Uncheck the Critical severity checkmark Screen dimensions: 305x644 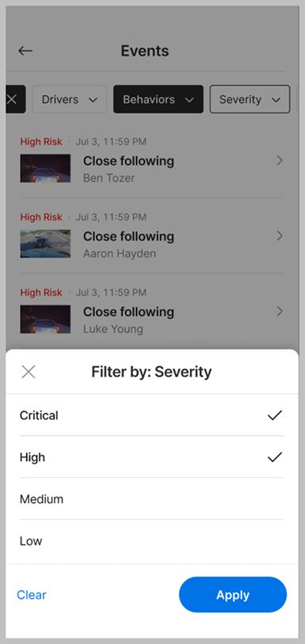[275, 415]
